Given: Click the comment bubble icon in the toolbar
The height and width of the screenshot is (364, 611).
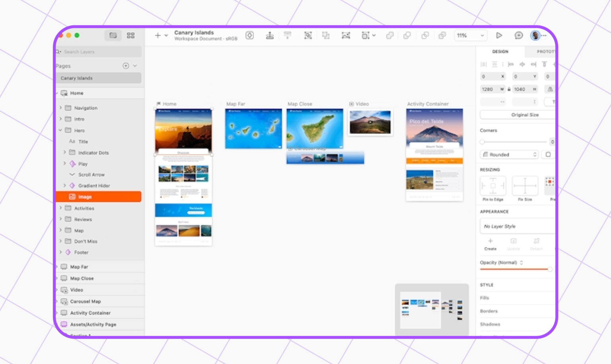Looking at the screenshot, I should coord(518,35).
